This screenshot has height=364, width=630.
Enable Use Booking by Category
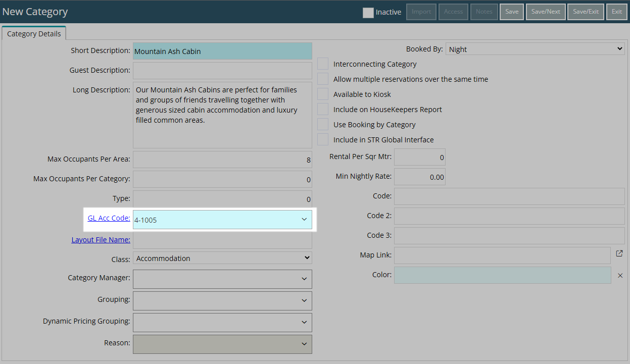[323, 125]
